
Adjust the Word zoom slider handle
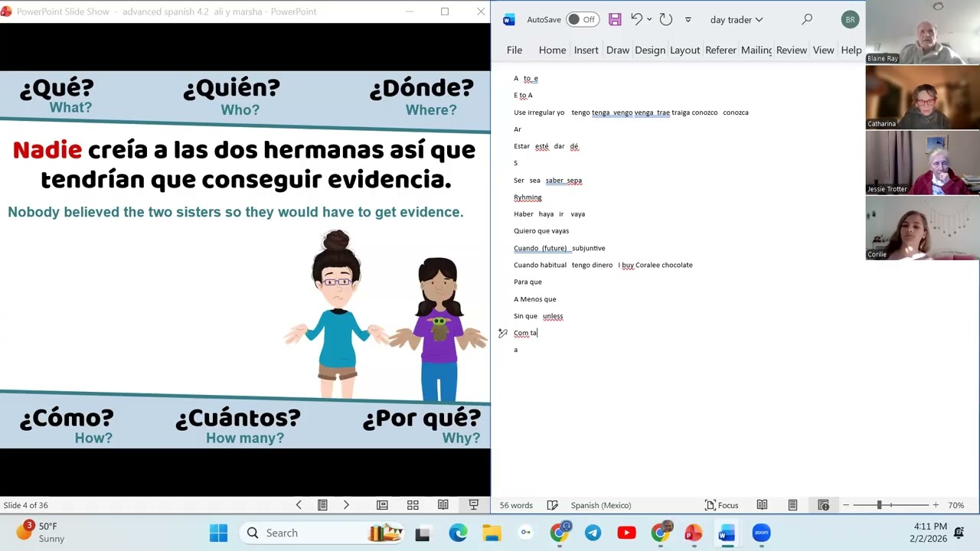click(x=879, y=505)
